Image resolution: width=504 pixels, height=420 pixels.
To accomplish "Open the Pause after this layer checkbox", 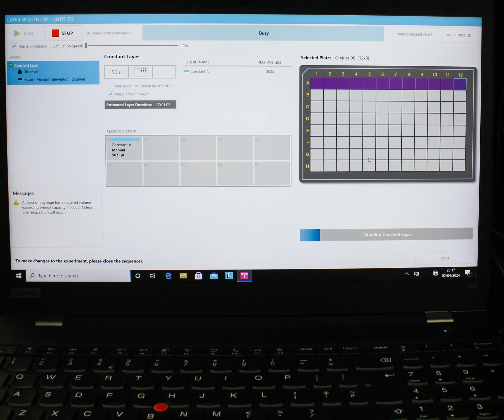I will (x=110, y=94).
